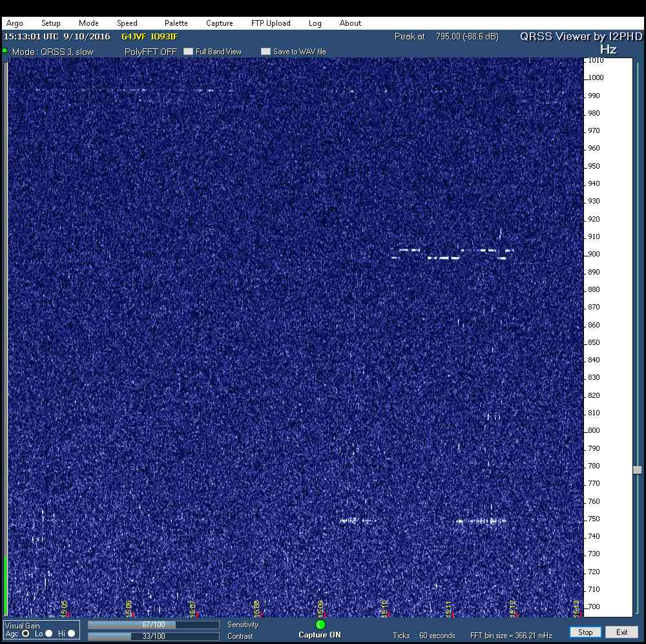Click the frequency scale scrollbar thumb
Screen dimensions: 646x644
pyautogui.click(x=638, y=470)
